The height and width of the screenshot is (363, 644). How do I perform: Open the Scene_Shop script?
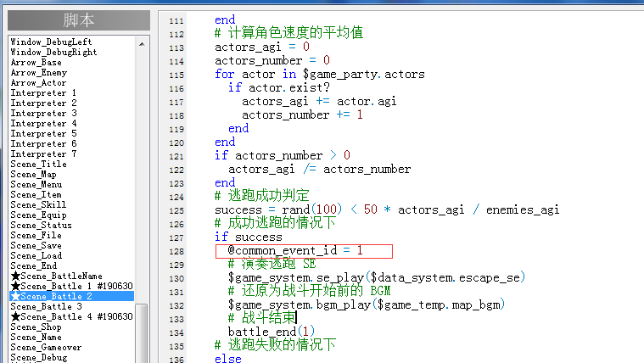[x=36, y=327]
